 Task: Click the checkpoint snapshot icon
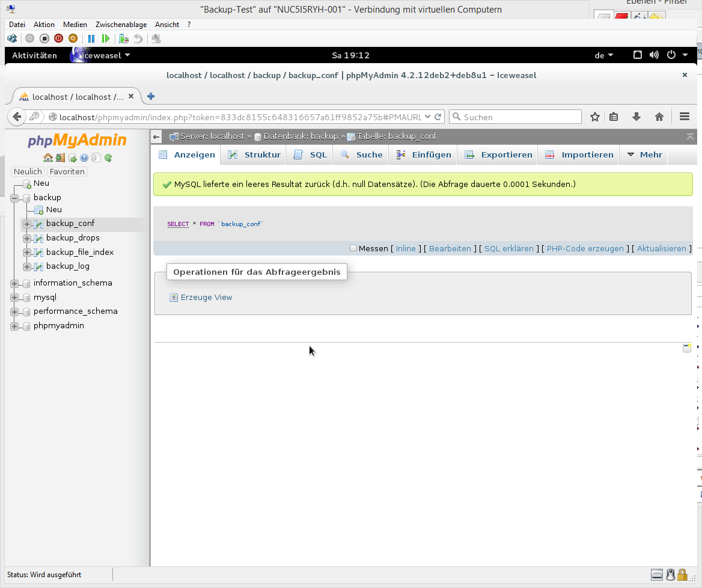pyautogui.click(x=124, y=38)
